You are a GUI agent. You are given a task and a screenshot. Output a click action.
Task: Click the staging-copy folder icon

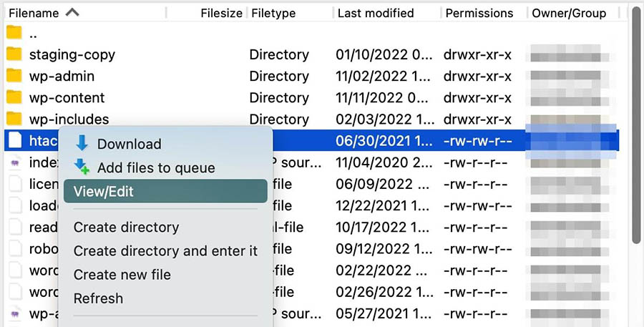pos(14,54)
